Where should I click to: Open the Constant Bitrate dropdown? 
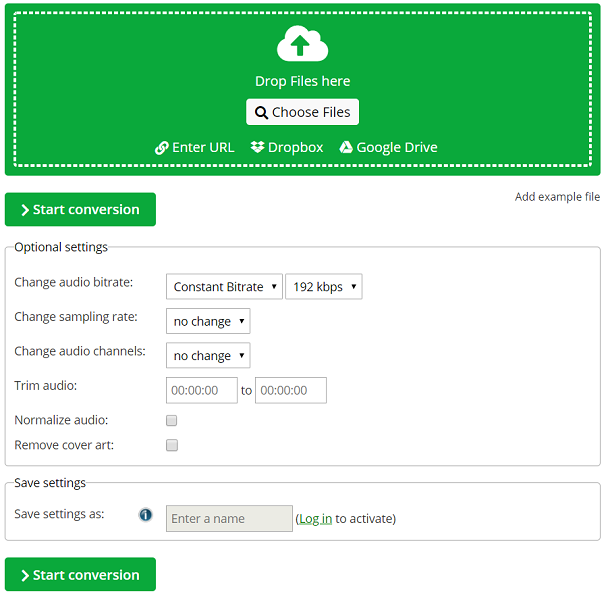pos(224,287)
